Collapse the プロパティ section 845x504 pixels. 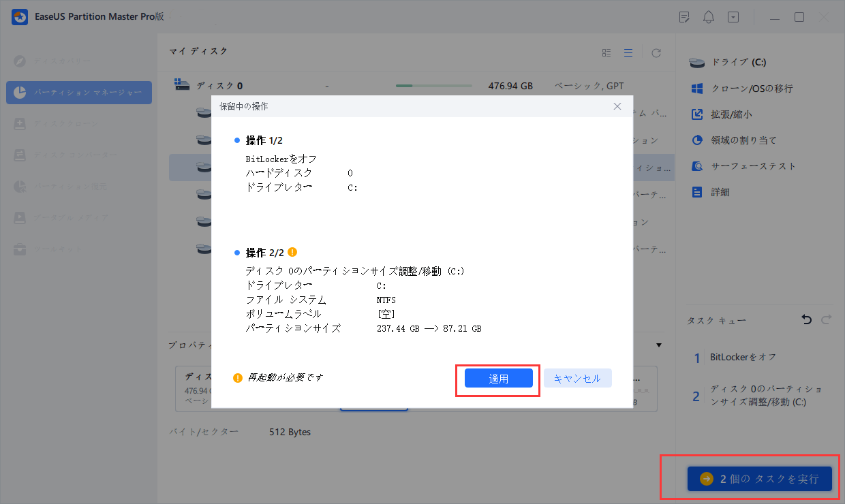click(x=658, y=345)
